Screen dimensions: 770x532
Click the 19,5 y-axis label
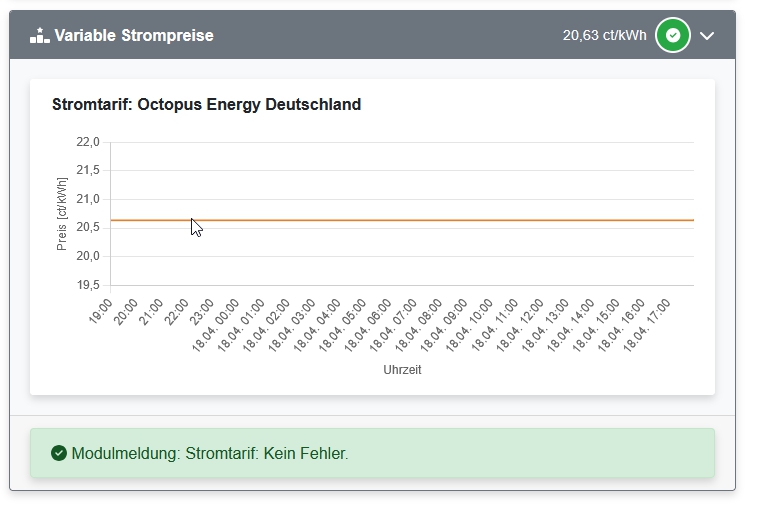[x=88, y=285]
